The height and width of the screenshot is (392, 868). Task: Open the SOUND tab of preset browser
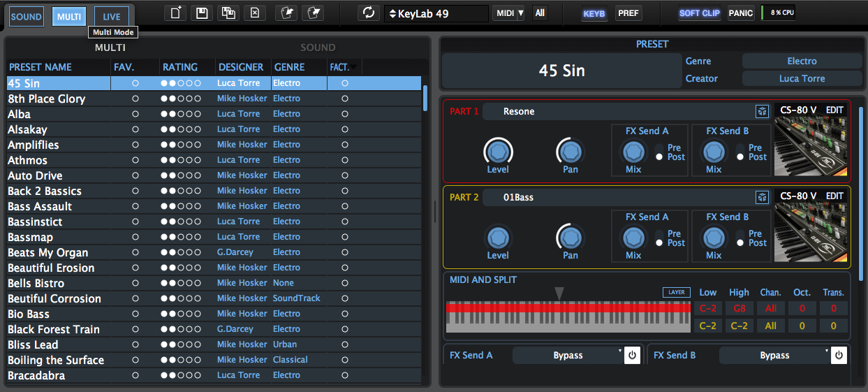tap(318, 48)
